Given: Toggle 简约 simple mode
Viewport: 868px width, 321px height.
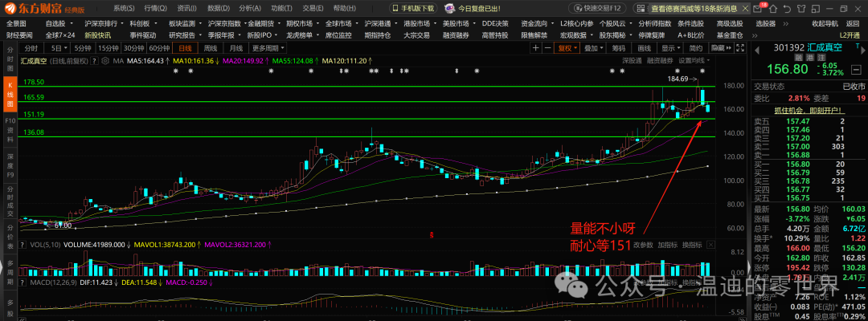Looking at the screenshot, I should pos(697,48).
